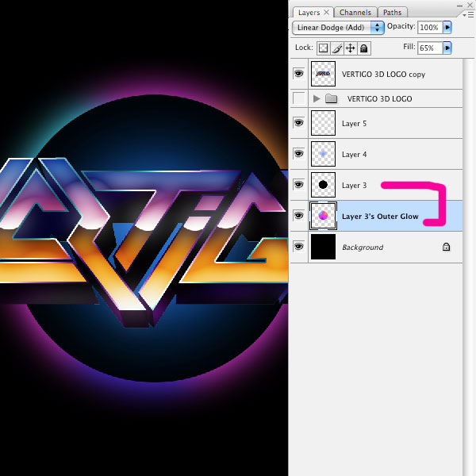Image resolution: width=476 pixels, height=476 pixels.
Task: Switch to the Channels tab
Action: click(355, 13)
